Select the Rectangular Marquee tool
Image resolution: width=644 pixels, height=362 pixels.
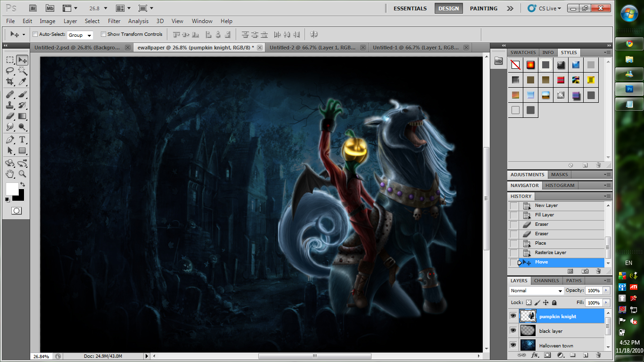[x=10, y=59]
